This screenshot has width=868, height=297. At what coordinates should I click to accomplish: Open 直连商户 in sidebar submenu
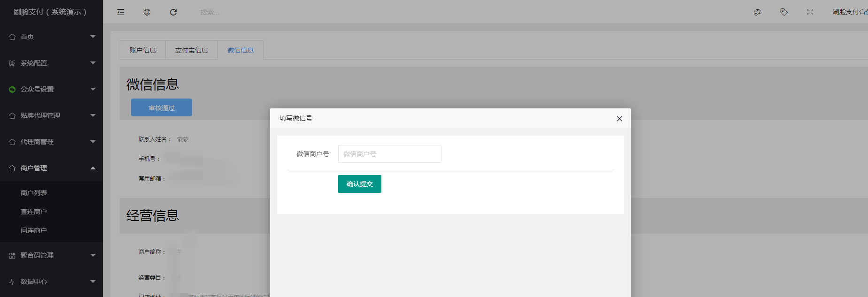(x=34, y=212)
